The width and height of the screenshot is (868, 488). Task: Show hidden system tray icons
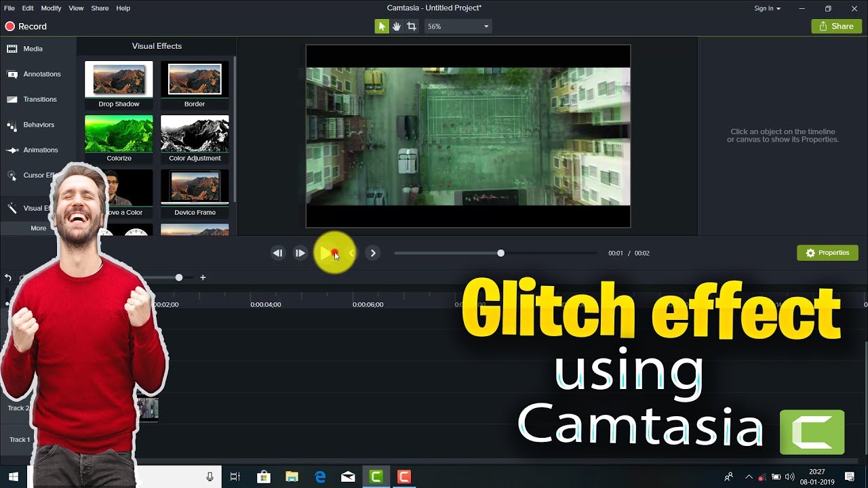coord(749,477)
